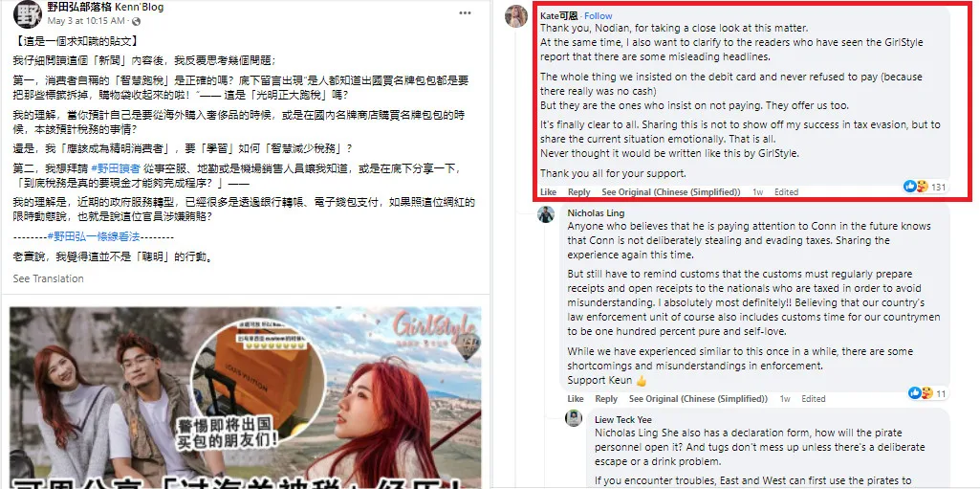
Task: Open Nicholas Ling's profile avatar
Action: point(546,213)
